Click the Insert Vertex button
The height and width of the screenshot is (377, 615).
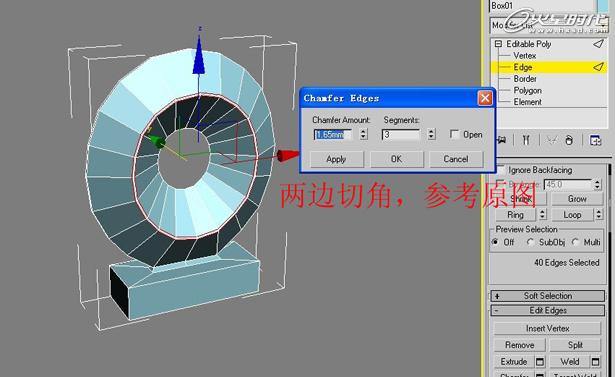(x=547, y=328)
